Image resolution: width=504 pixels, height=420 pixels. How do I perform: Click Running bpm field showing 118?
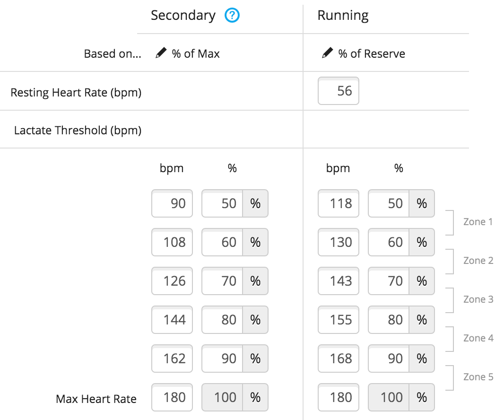[339, 203]
